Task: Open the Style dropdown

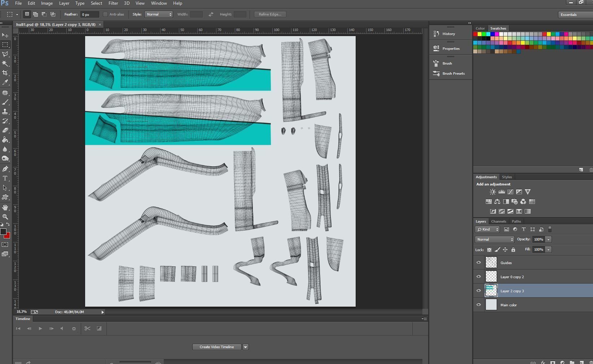Action: (159, 14)
